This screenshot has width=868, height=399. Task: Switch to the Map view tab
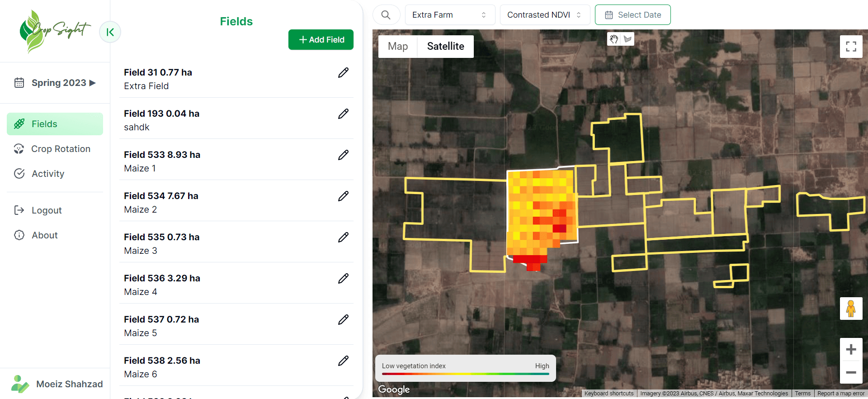point(398,47)
